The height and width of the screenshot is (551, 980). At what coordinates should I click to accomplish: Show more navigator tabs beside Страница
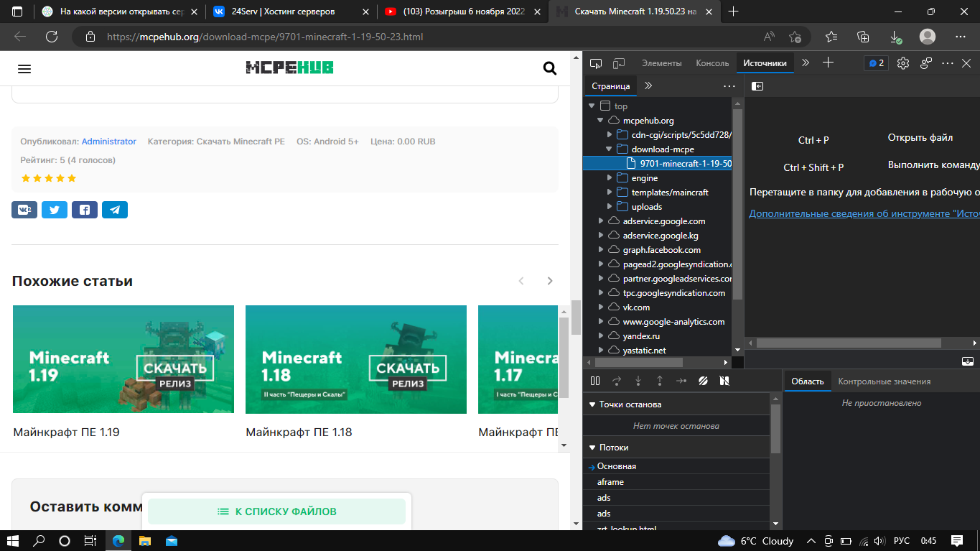click(648, 85)
